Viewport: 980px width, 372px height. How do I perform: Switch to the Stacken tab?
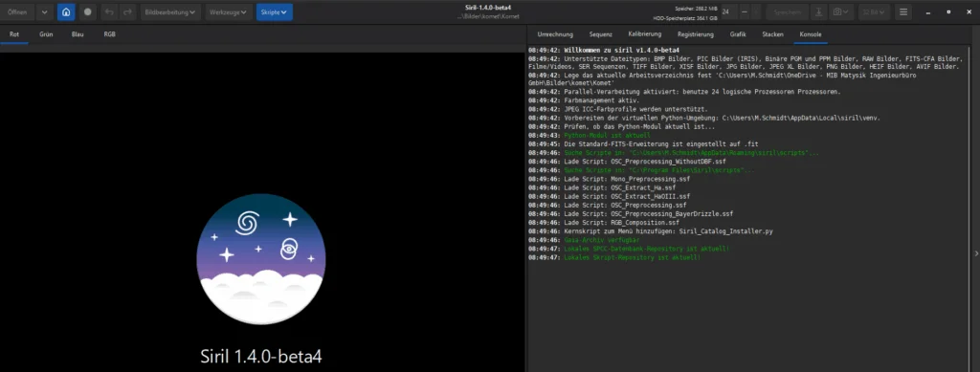coord(772,34)
